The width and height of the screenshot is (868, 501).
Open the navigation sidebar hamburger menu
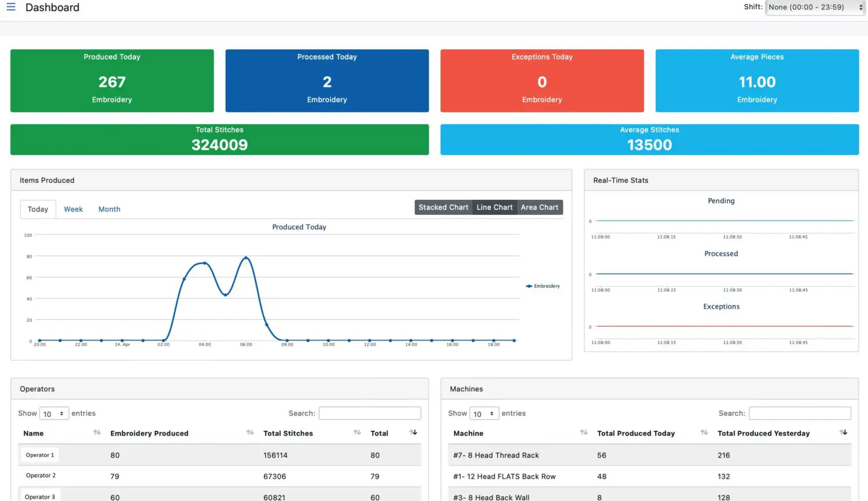[x=11, y=7]
